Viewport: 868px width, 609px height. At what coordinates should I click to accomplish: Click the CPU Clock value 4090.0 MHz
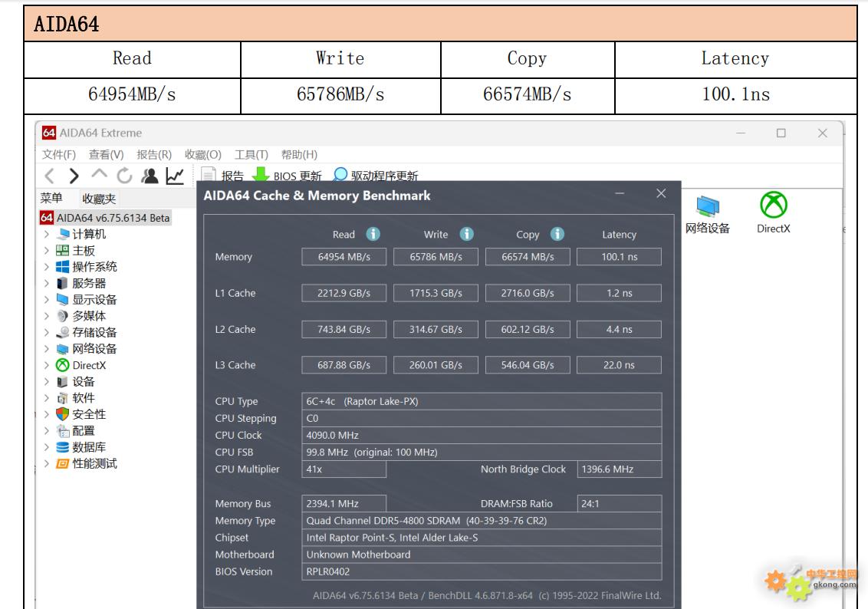482,435
